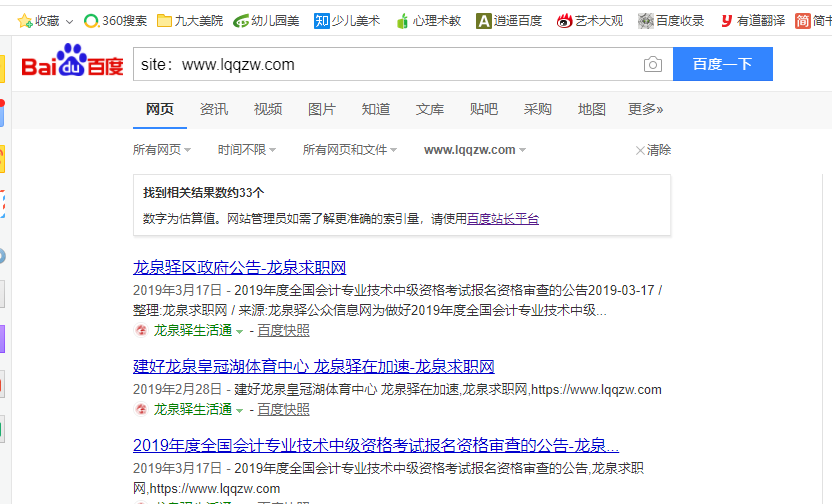Viewport: 832px width, 504px height.
Task: Expand the 时间不限 time filter
Action: point(247,150)
